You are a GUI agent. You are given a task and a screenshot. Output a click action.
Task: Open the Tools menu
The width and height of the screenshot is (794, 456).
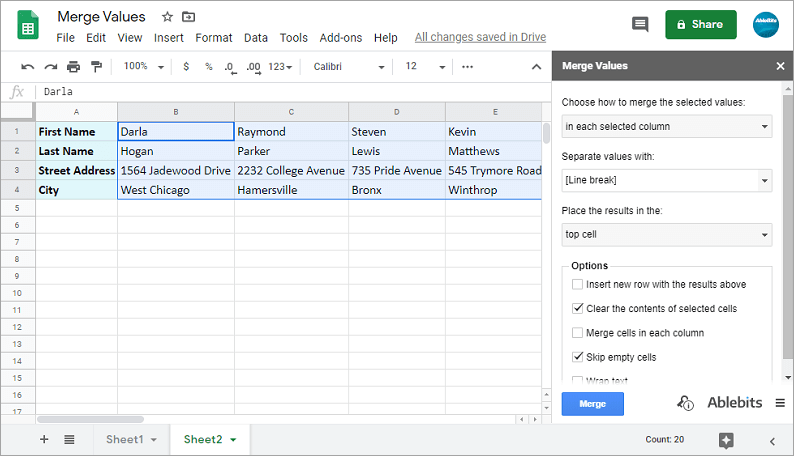point(294,38)
